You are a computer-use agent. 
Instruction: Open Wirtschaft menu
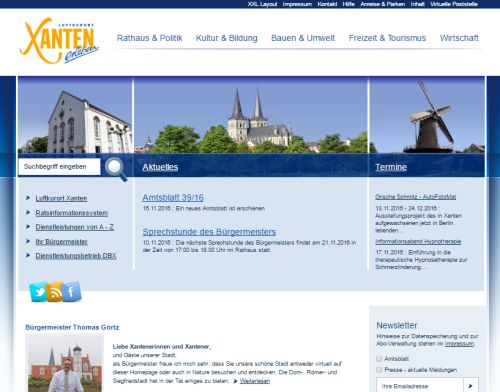coord(459,38)
